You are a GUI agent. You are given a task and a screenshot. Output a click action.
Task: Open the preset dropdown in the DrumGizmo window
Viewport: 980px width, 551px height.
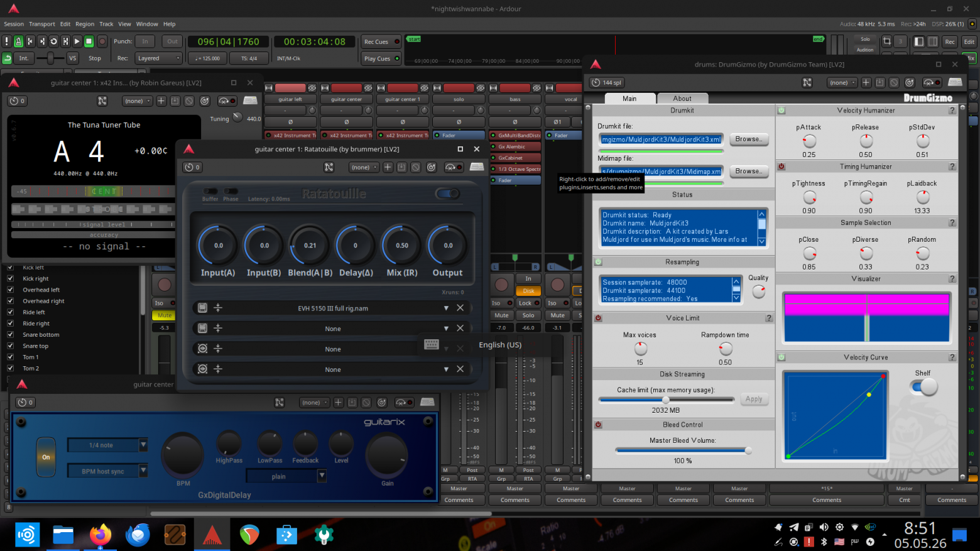[x=842, y=82]
